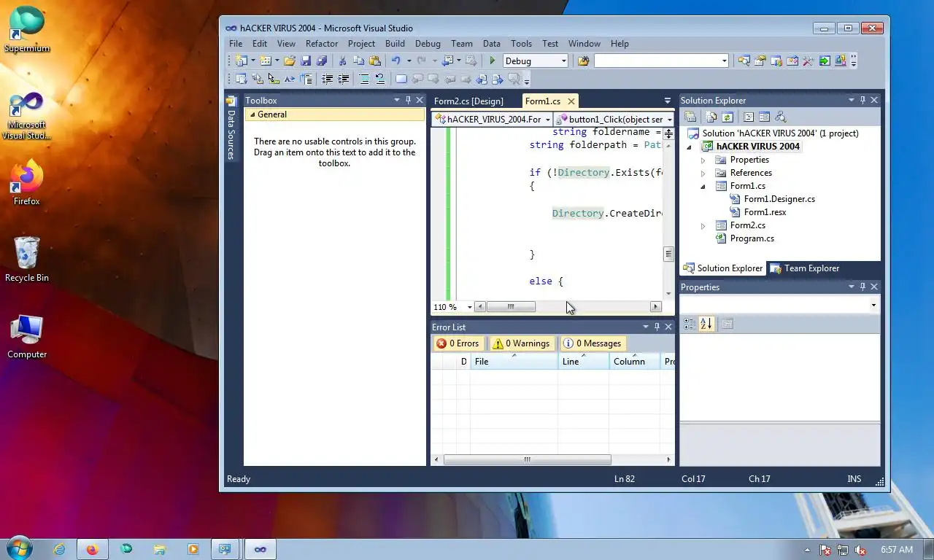Image resolution: width=934 pixels, height=560 pixels.
Task: Open the empty find combo box dropdown
Action: tap(724, 61)
